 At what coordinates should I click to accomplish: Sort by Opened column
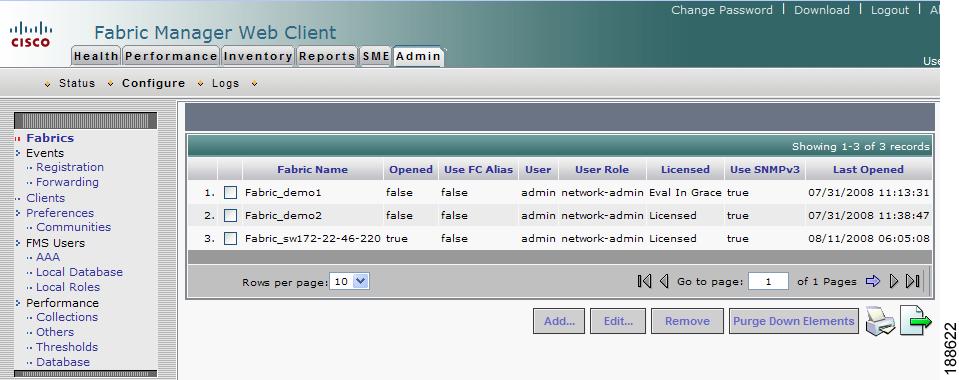click(411, 170)
